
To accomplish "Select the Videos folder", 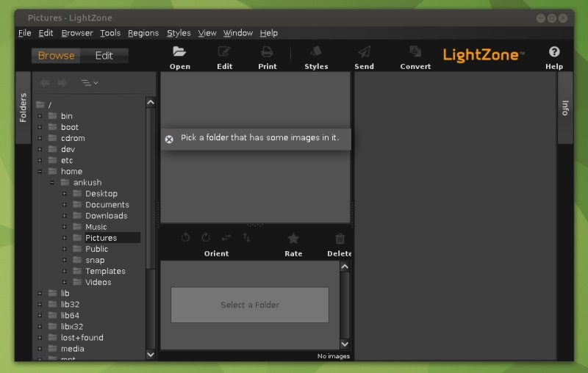I will pyautogui.click(x=98, y=283).
